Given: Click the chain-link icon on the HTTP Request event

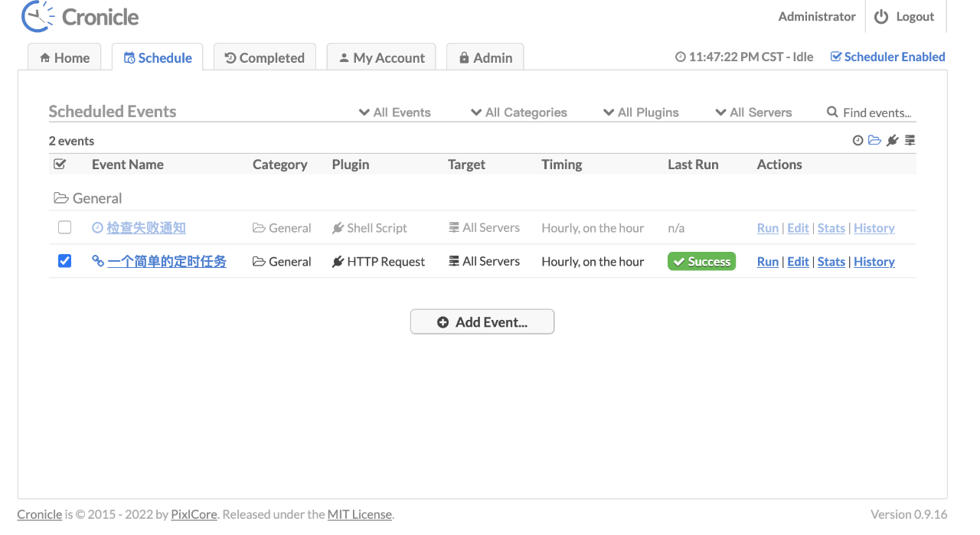Looking at the screenshot, I should (98, 261).
